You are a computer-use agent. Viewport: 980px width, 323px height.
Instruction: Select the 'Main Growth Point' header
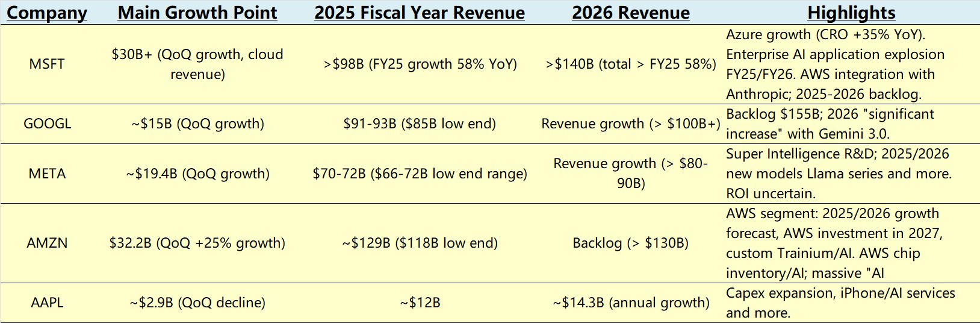(197, 13)
